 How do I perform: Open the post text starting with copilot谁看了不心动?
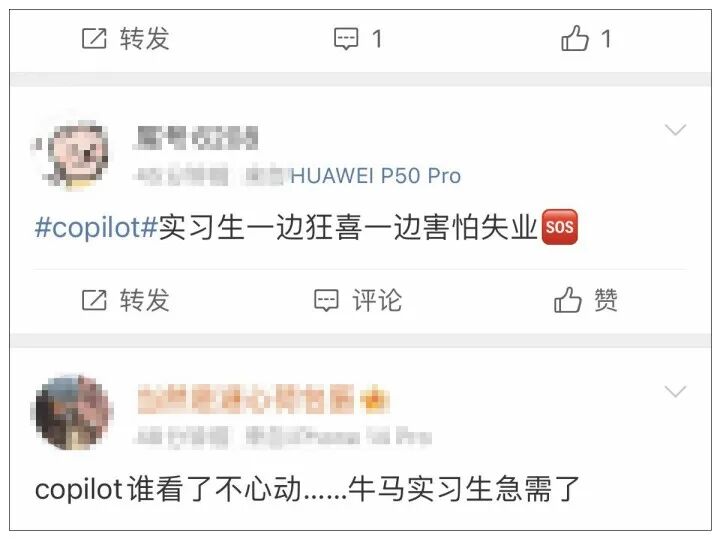(x=307, y=489)
